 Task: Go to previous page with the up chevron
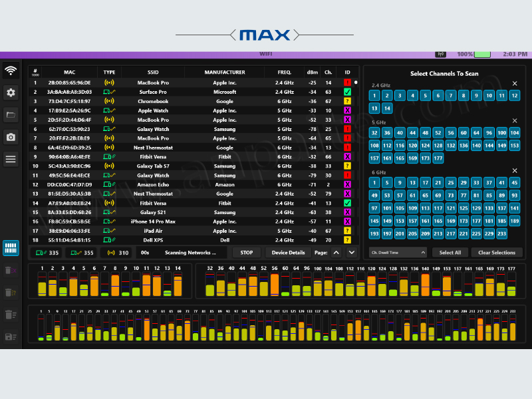[336, 253]
